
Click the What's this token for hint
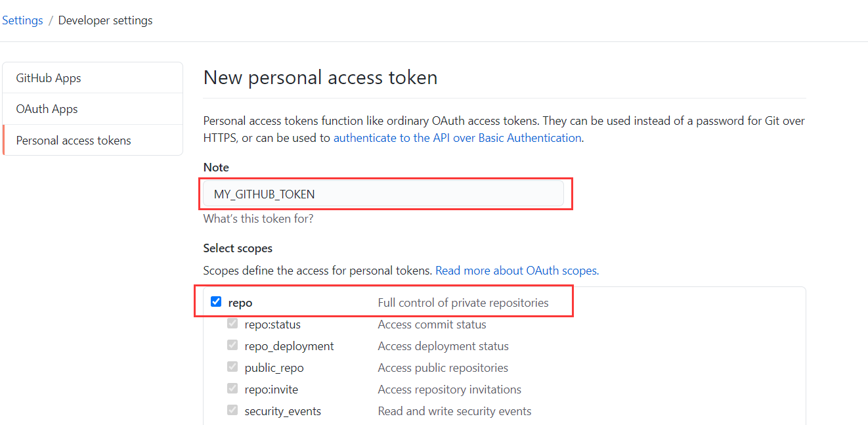point(257,218)
